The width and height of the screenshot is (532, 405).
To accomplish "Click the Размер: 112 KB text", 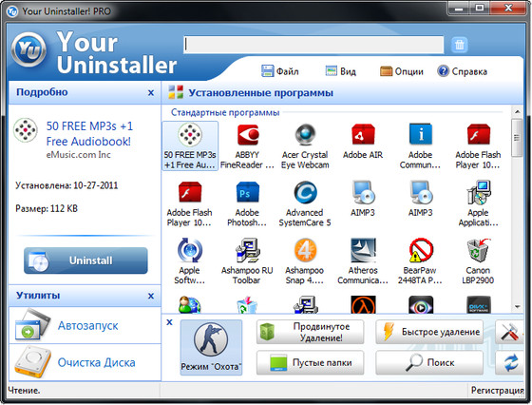I will pyautogui.click(x=47, y=208).
